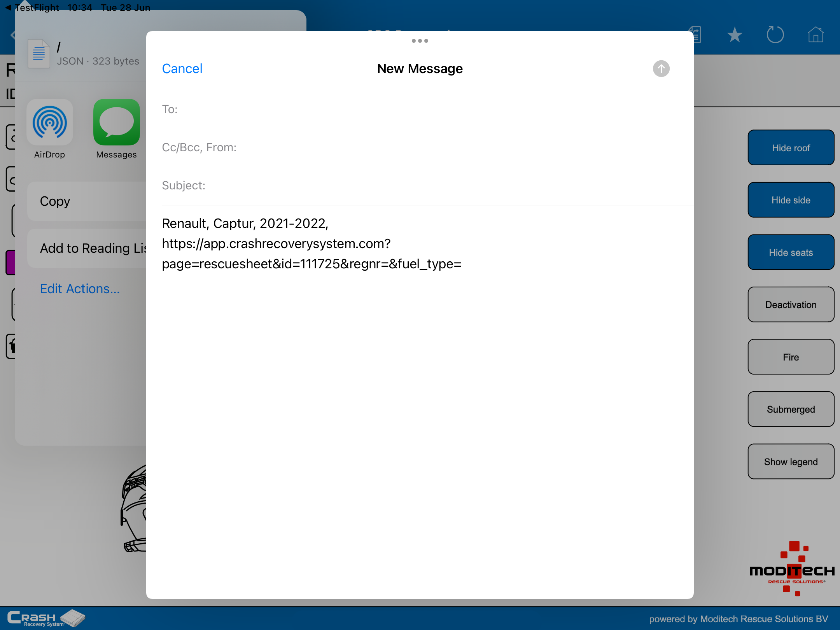Open Submerged information
Image resolution: width=840 pixels, height=630 pixels.
point(791,409)
